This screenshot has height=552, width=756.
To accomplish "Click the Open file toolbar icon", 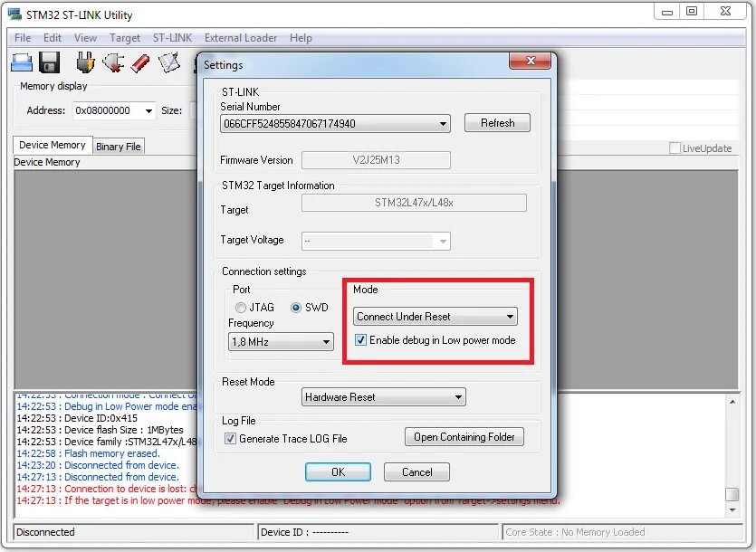I will pyautogui.click(x=22, y=63).
